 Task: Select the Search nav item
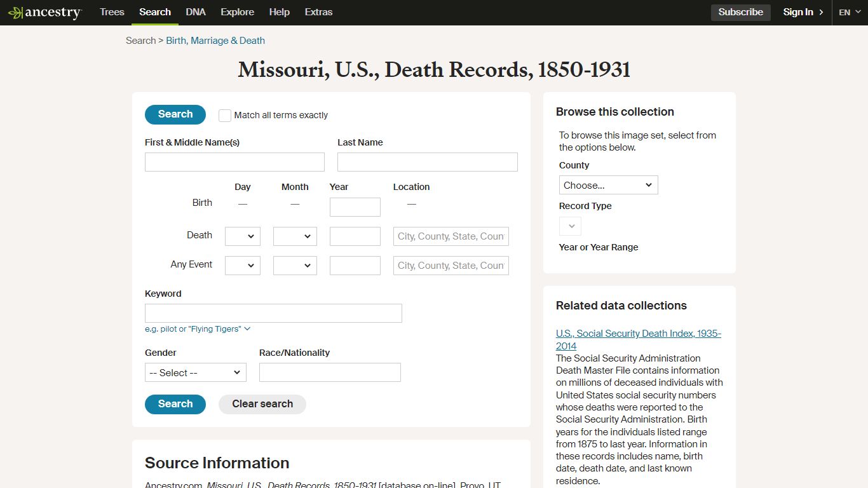click(x=155, y=12)
